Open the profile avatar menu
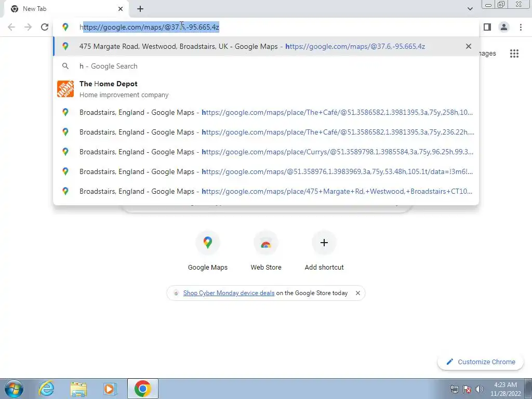The height and width of the screenshot is (399, 532). tap(504, 27)
